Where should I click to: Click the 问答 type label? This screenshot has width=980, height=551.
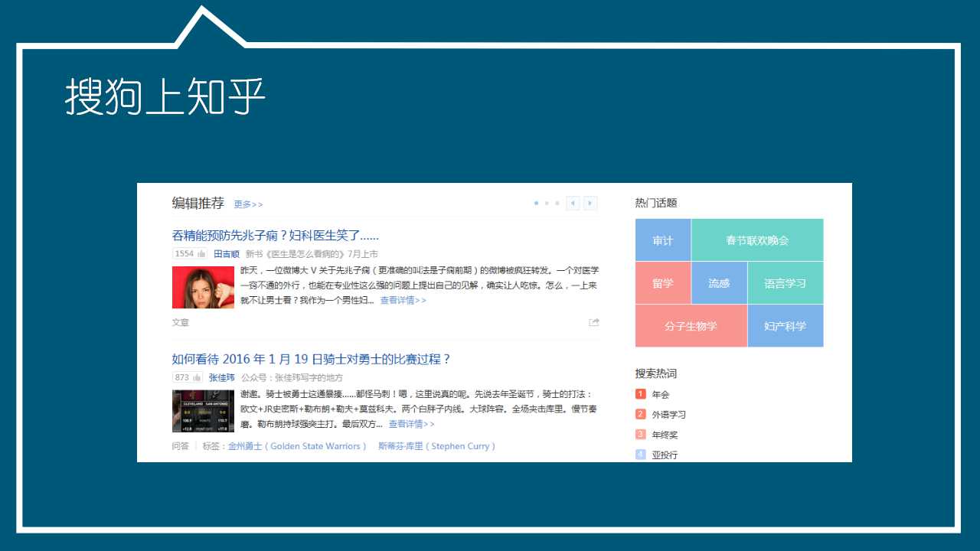(181, 446)
